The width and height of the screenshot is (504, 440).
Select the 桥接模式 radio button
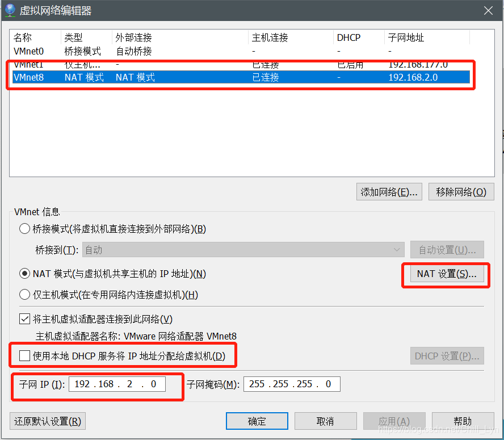click(x=25, y=229)
